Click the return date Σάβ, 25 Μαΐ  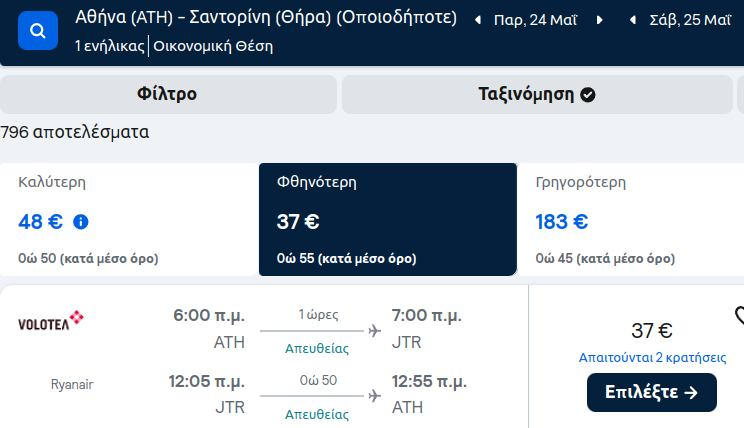coord(690,20)
